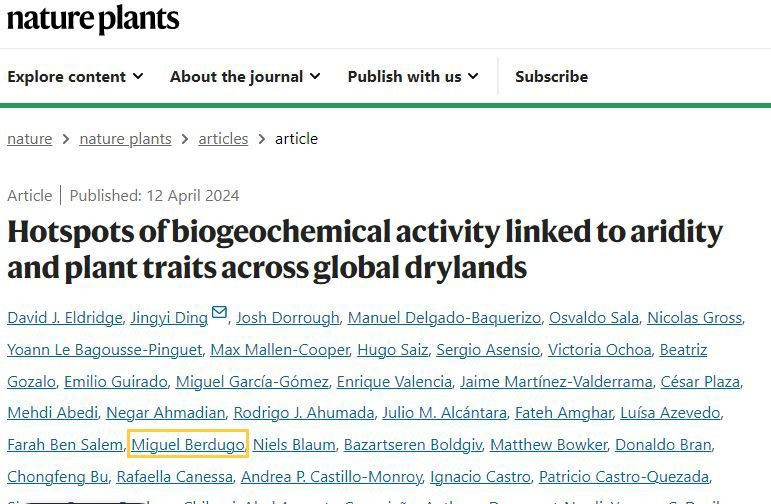Open author Manuel Delgado-Baquerizo link

pyautogui.click(x=443, y=318)
